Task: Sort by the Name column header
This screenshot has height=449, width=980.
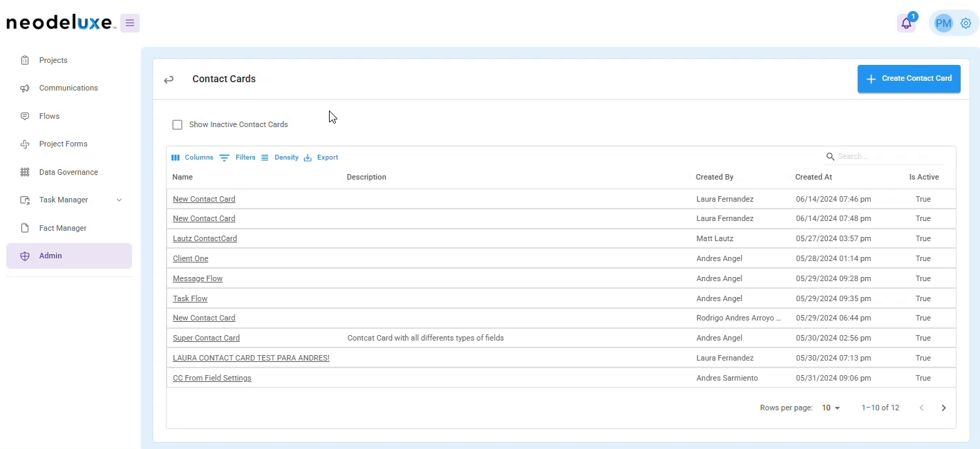Action: (x=182, y=177)
